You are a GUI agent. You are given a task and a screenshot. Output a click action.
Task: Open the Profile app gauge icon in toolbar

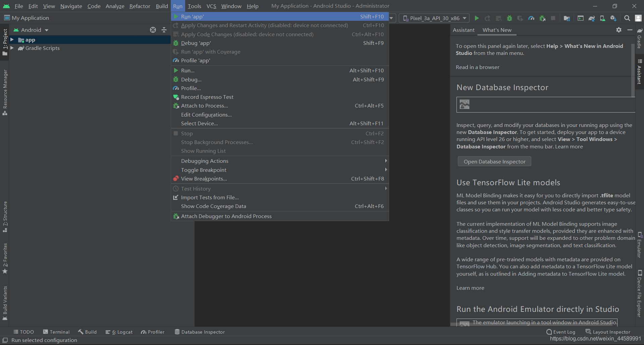pyautogui.click(x=531, y=18)
